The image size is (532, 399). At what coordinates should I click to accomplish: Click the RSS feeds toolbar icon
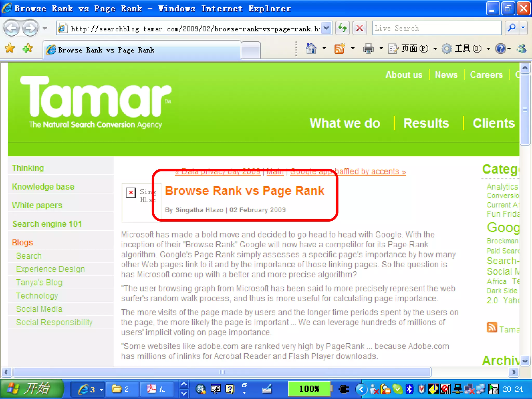pos(340,49)
